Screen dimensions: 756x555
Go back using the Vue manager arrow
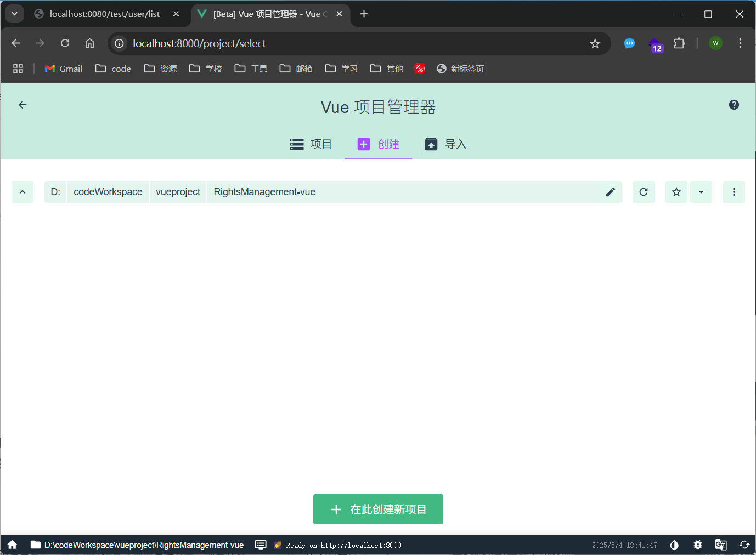pyautogui.click(x=22, y=105)
